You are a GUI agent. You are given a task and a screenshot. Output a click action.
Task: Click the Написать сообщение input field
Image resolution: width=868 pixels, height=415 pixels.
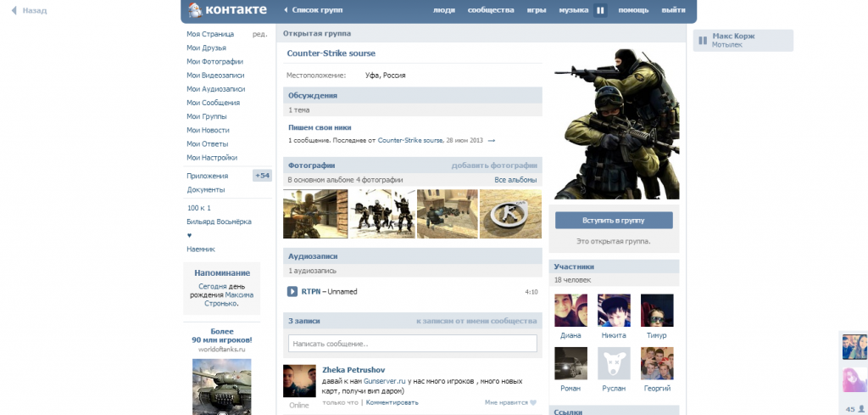(412, 344)
